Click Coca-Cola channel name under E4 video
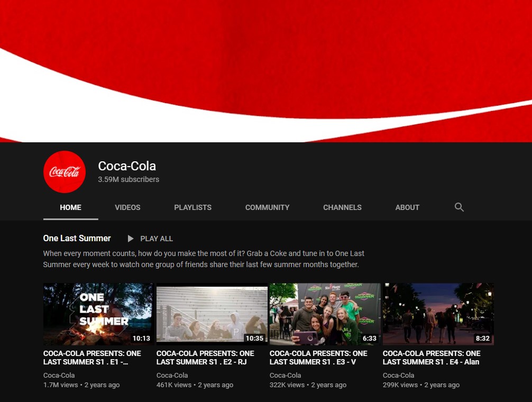Image resolution: width=532 pixels, height=402 pixels. pos(398,375)
